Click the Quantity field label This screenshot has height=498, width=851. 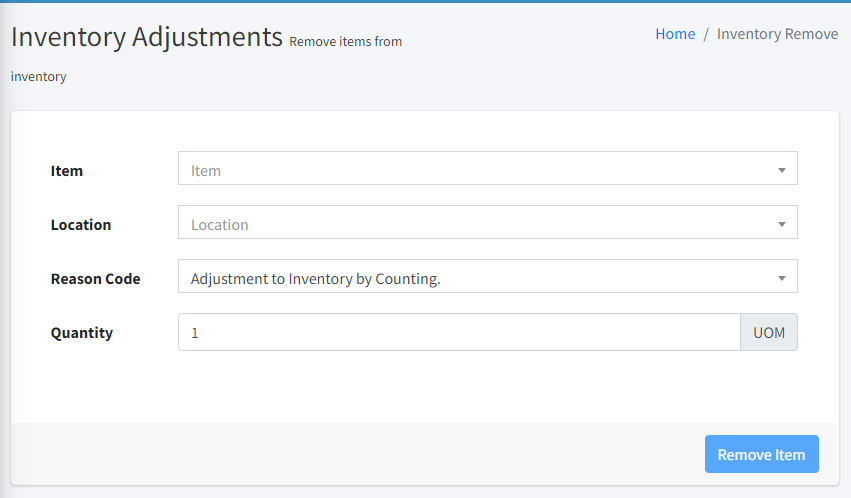82,333
